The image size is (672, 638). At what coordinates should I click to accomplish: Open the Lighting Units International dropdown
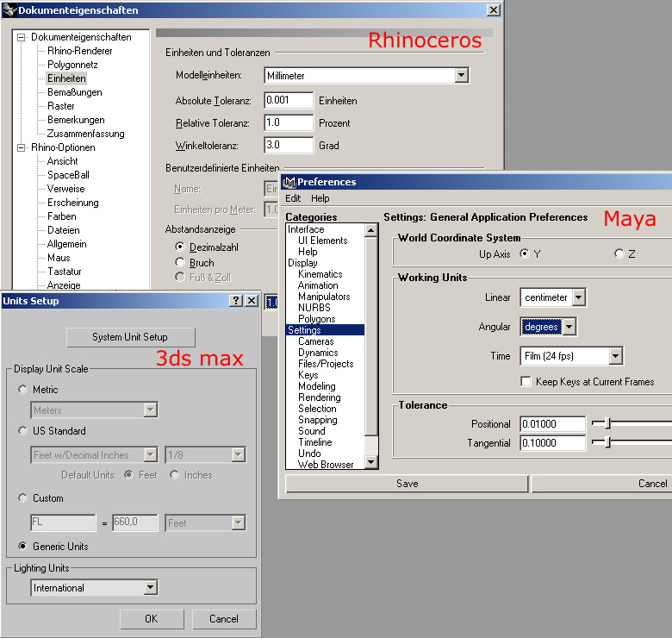click(x=151, y=587)
